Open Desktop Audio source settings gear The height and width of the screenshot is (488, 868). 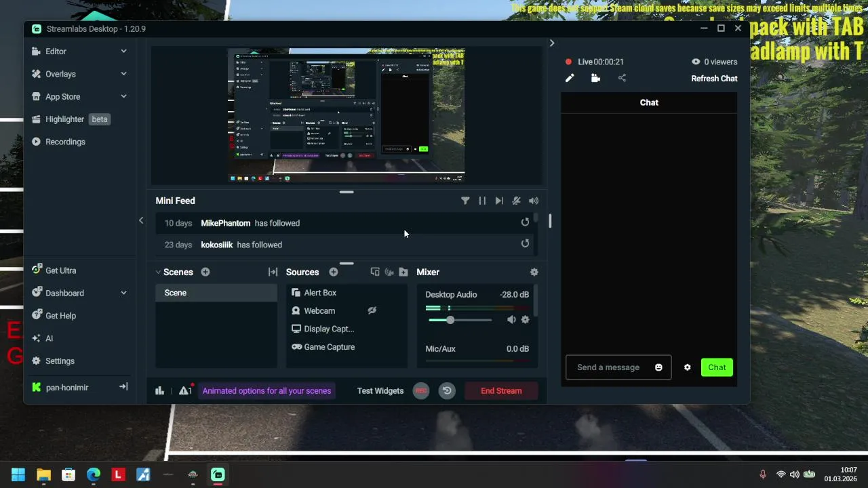[525, 320]
